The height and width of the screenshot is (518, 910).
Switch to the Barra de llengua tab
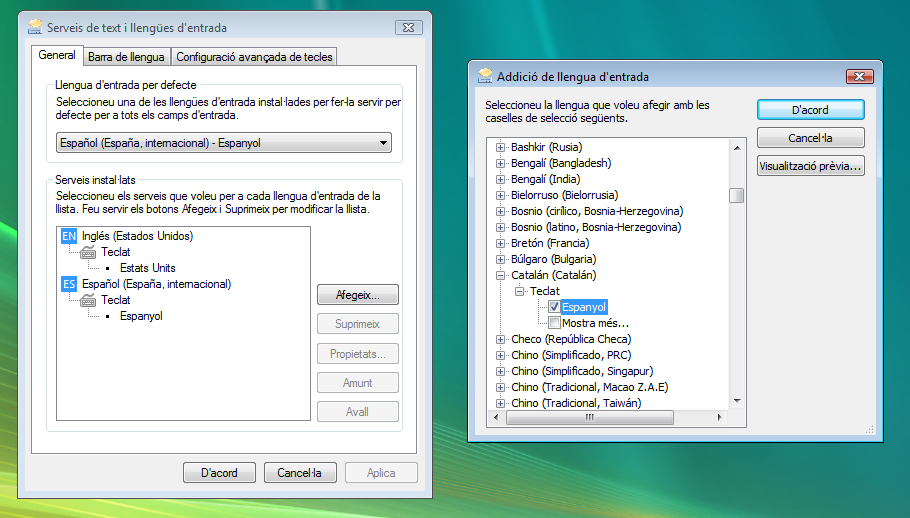tap(126, 57)
